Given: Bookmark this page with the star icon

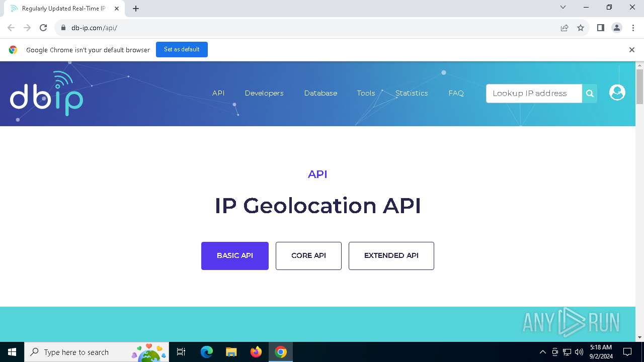Looking at the screenshot, I should pyautogui.click(x=581, y=28).
